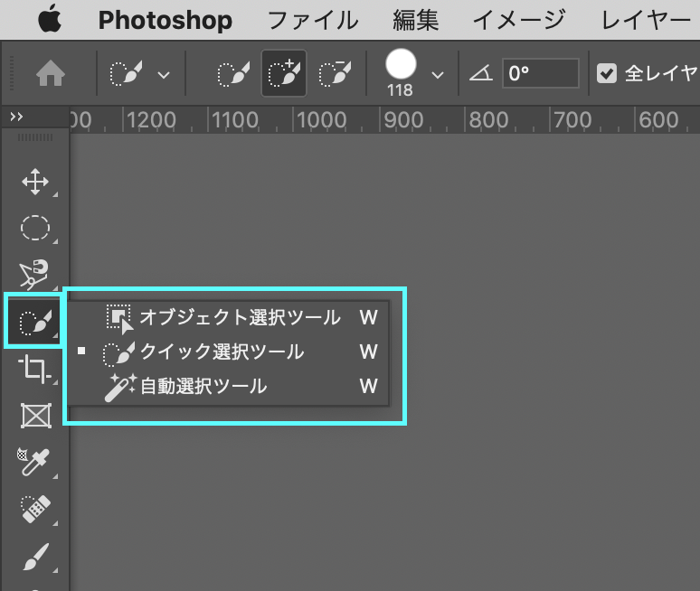Select the Elliptical Marquee tool
This screenshot has height=591, width=700.
[x=35, y=228]
